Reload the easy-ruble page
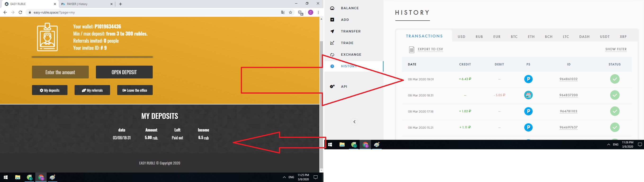 click(x=21, y=12)
